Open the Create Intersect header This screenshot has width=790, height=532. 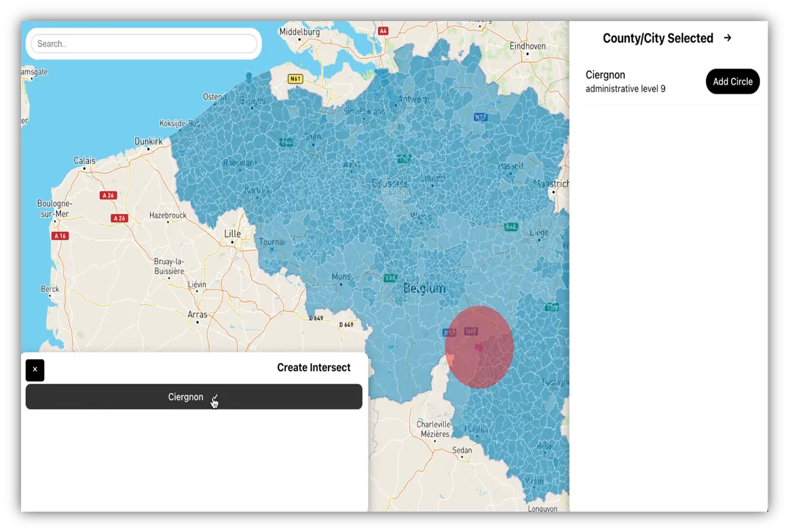coord(314,367)
